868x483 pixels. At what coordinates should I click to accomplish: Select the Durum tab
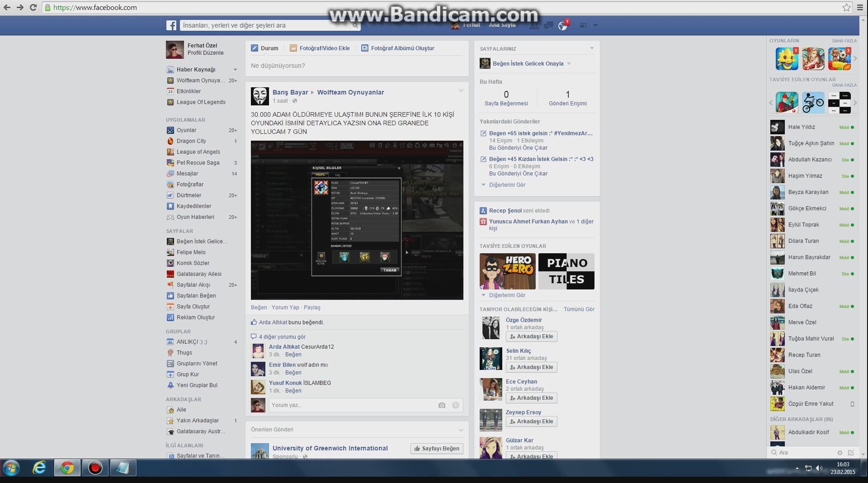click(265, 48)
